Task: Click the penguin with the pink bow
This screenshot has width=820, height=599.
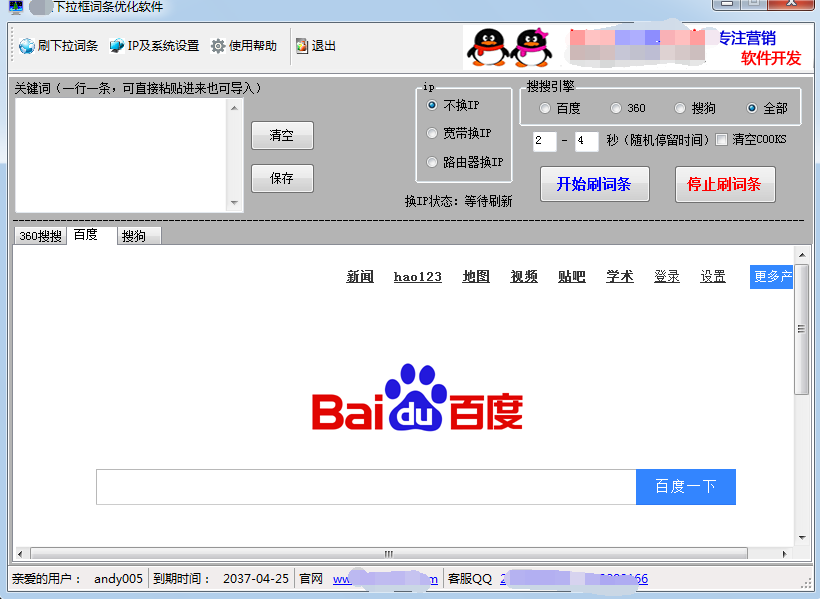Action: [531, 47]
